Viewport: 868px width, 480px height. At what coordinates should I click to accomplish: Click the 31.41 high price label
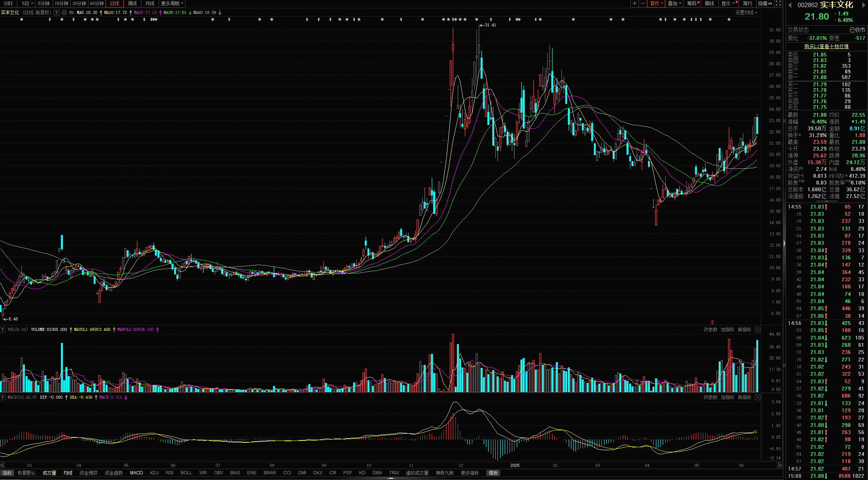click(490, 25)
